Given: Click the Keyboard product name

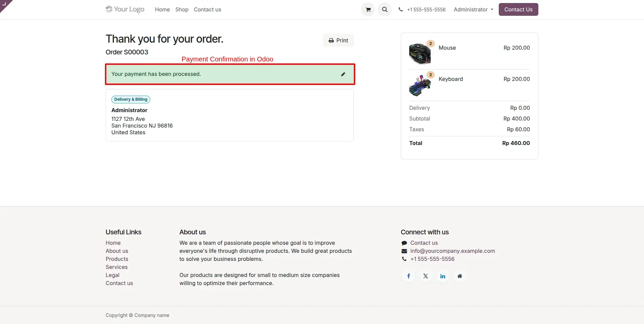Looking at the screenshot, I should click(450, 79).
